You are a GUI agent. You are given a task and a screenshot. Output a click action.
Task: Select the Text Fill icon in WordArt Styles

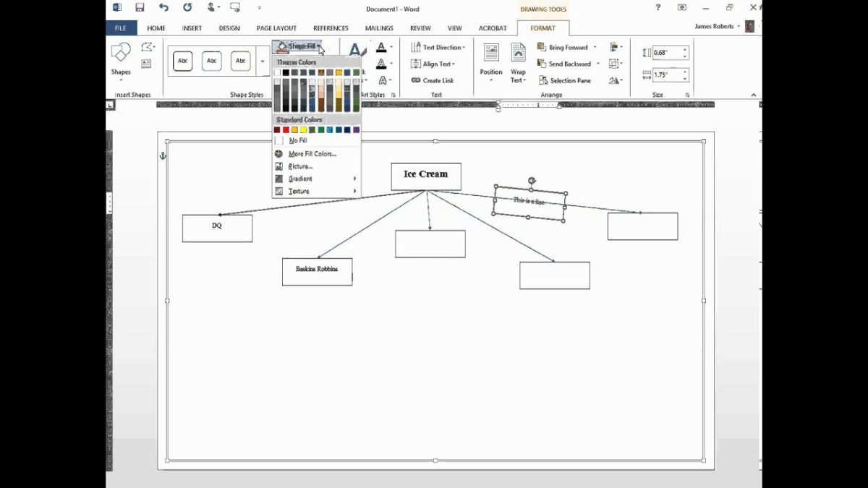381,47
